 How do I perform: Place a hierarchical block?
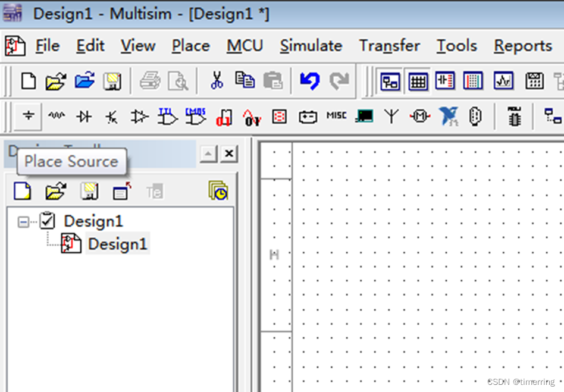tap(552, 116)
